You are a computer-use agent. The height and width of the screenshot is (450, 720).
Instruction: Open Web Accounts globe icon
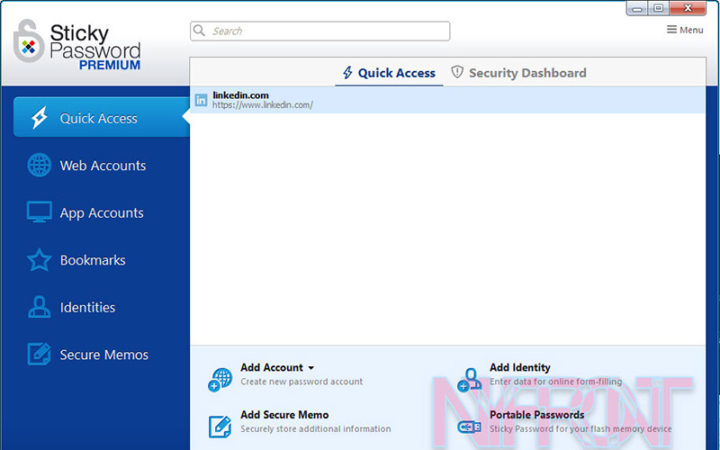click(39, 165)
